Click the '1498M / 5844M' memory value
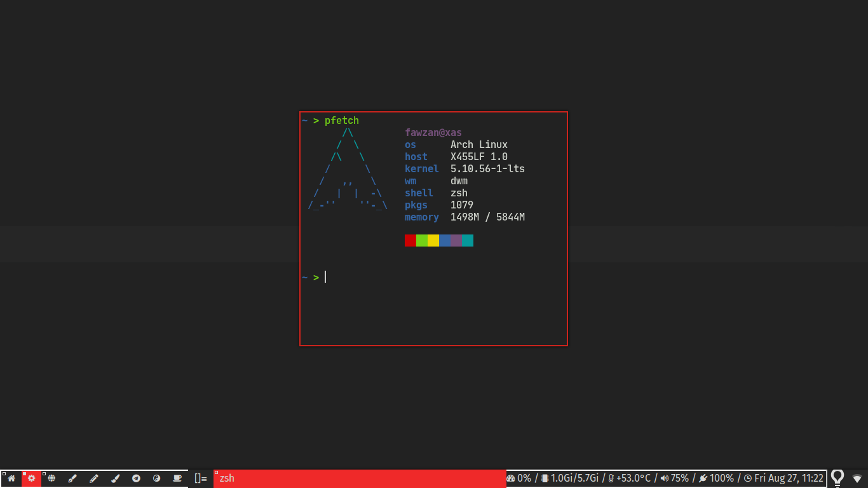Viewport: 868px width, 488px height. coord(488,217)
